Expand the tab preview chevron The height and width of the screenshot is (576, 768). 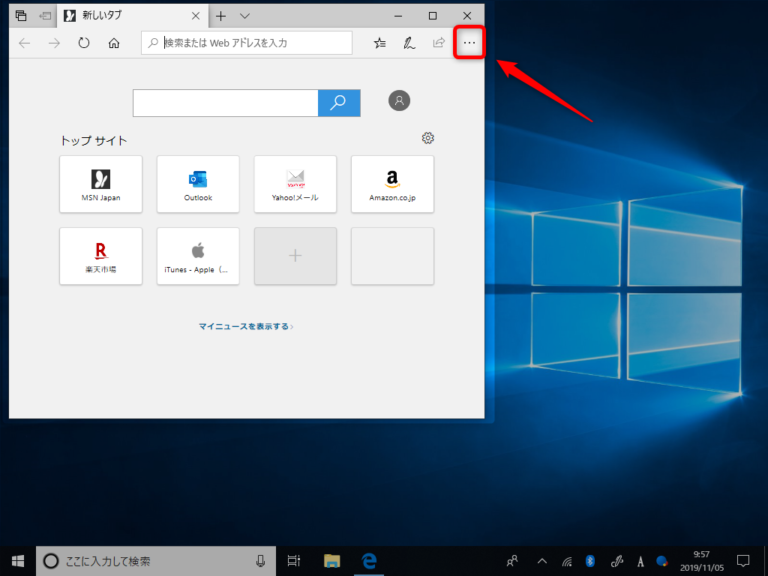click(245, 16)
